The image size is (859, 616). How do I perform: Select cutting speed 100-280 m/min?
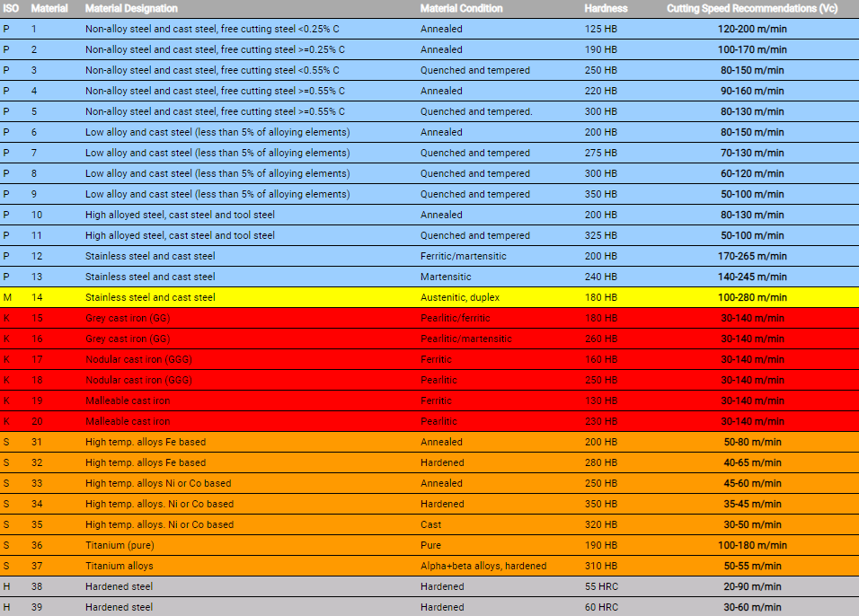coord(752,298)
